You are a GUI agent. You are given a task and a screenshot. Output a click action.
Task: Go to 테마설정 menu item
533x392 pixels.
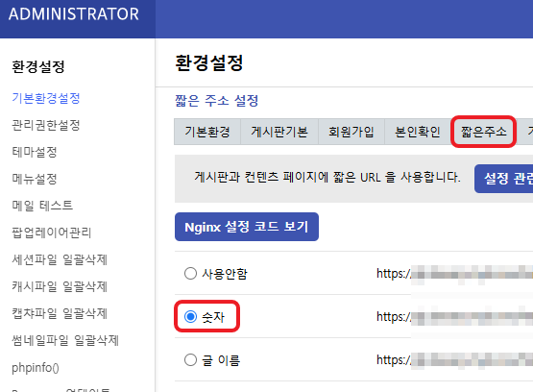pos(35,152)
